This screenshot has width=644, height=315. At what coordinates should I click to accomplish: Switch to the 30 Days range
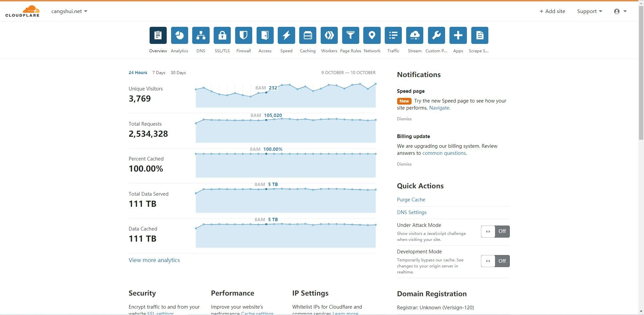pyautogui.click(x=178, y=72)
